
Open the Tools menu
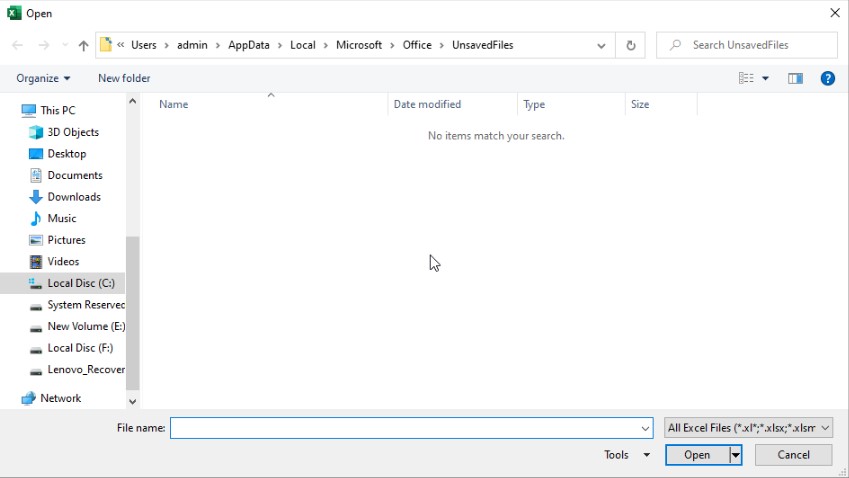(626, 455)
